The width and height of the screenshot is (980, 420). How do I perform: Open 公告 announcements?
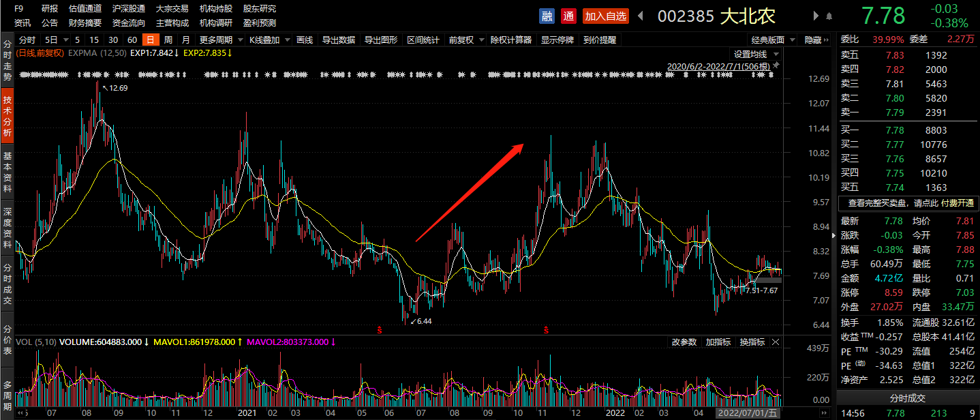point(49,22)
